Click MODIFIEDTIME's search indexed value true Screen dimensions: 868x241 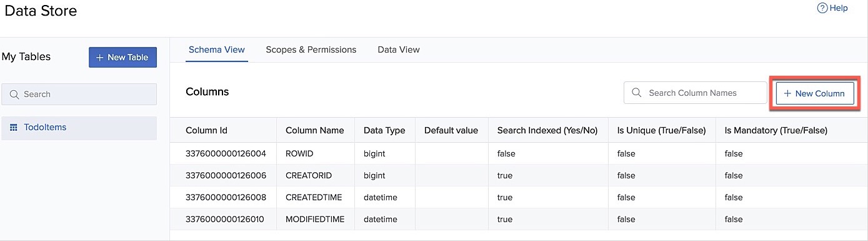505,219
